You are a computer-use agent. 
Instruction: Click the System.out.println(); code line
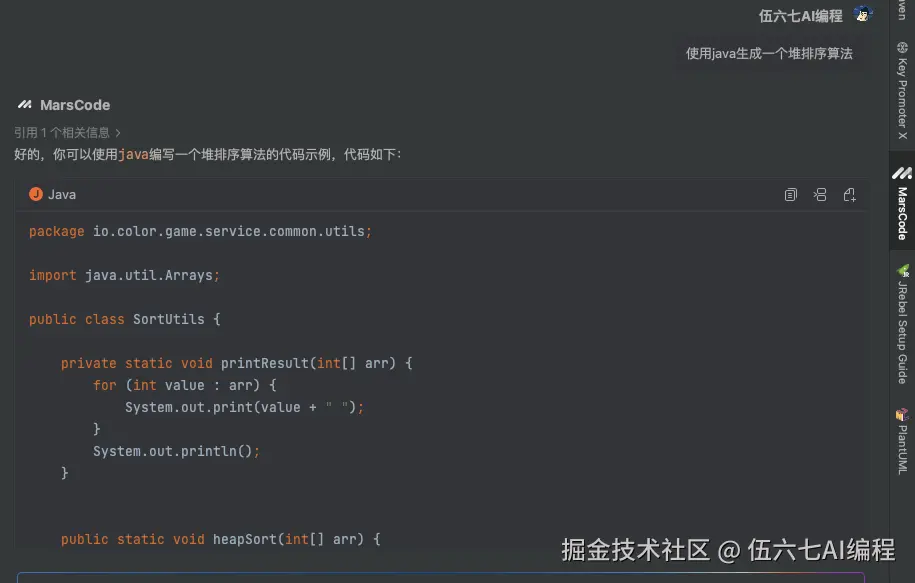click(176, 451)
